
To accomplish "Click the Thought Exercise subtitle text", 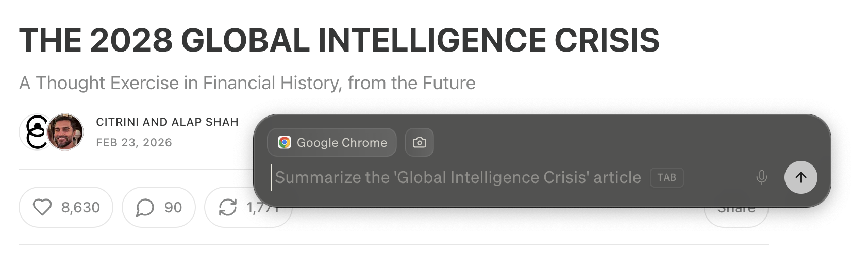I will (x=247, y=83).
